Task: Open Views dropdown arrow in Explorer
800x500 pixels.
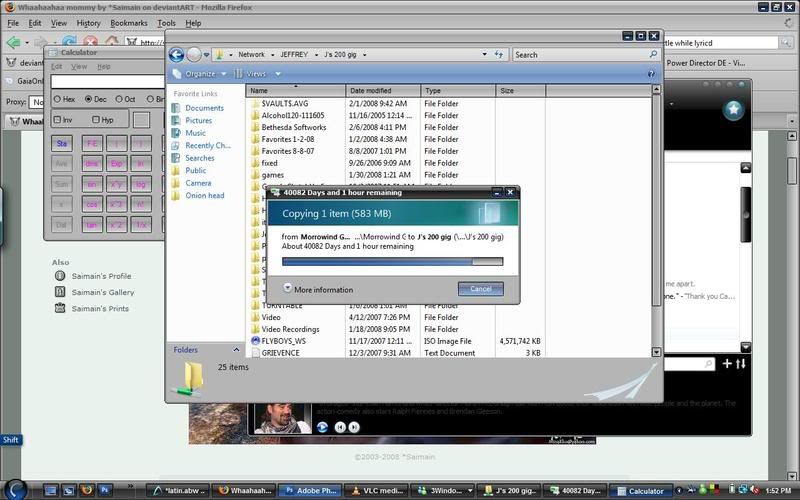Action: [278, 74]
